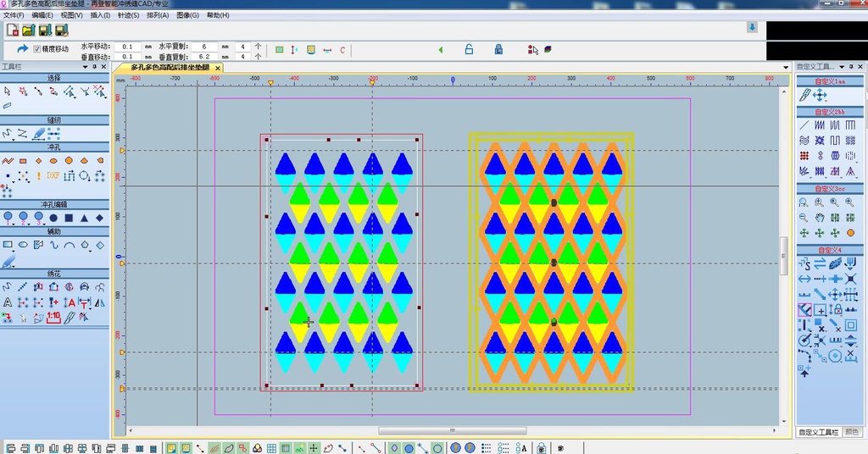Click the open padlock unlock icon
Screen dimensions: 868x454
pyautogui.click(x=469, y=50)
